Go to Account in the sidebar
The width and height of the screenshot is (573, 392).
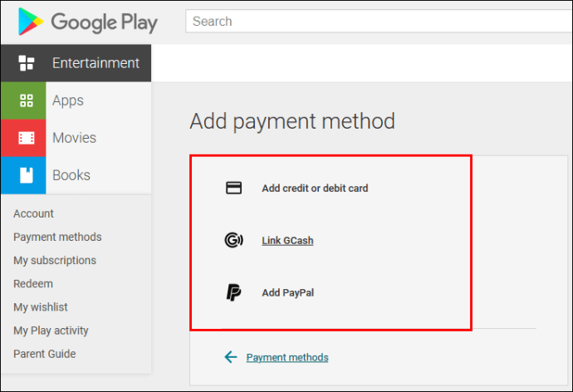(x=33, y=213)
